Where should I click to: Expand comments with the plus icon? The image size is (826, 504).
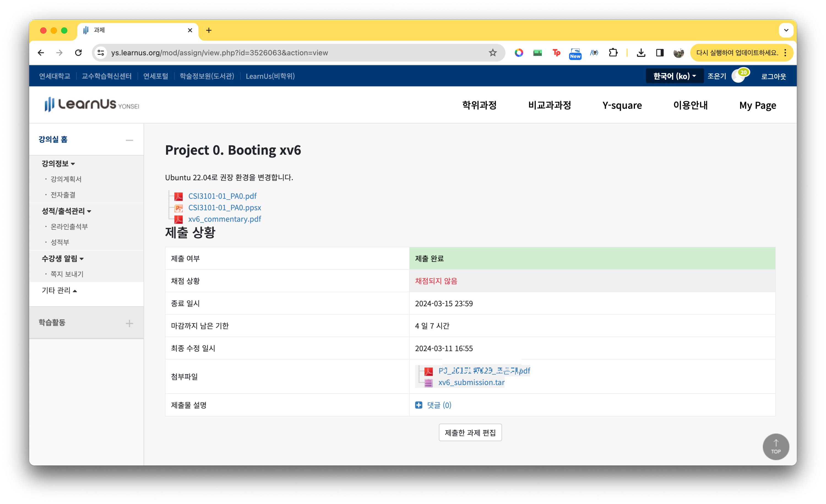419,405
